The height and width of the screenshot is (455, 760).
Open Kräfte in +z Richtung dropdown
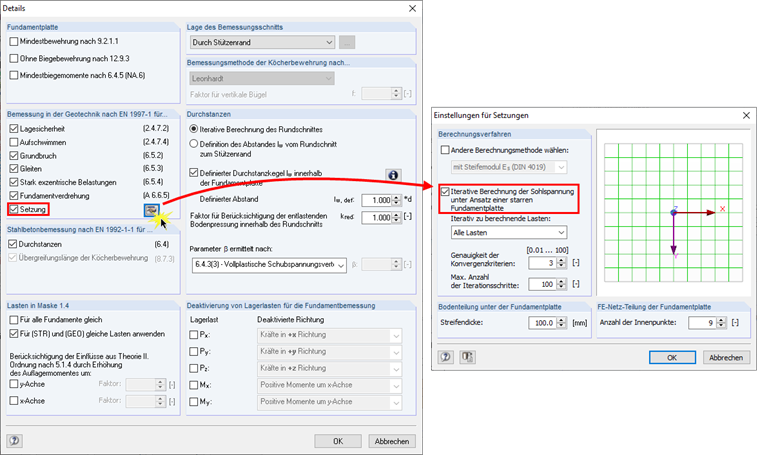[x=330, y=368]
